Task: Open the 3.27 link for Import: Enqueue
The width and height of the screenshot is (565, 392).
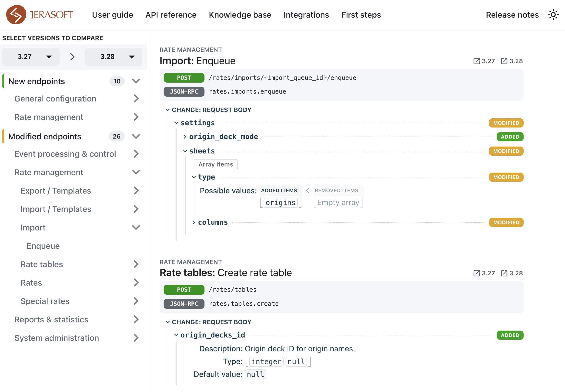Action: point(484,61)
